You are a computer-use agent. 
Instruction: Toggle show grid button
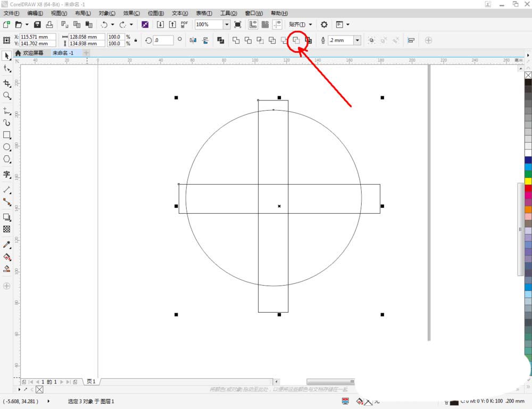point(265,24)
